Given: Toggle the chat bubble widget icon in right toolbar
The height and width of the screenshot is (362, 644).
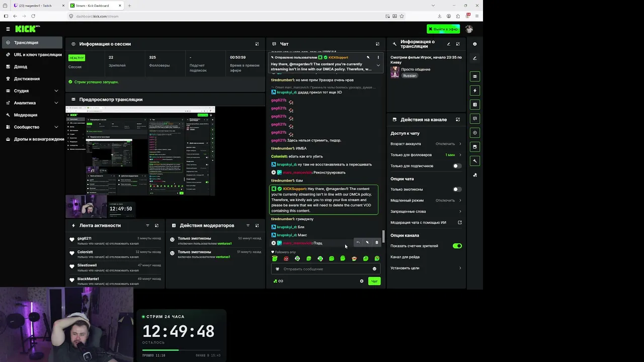Looking at the screenshot, I should (x=475, y=119).
